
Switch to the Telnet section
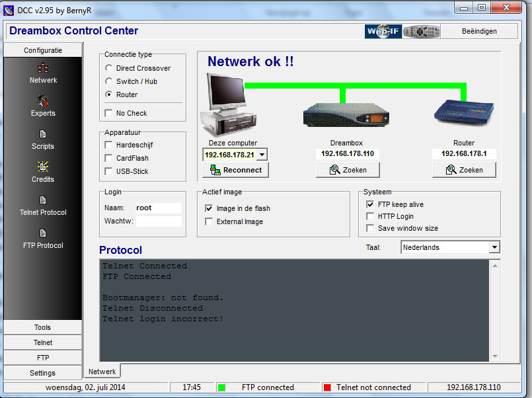pyautogui.click(x=43, y=342)
